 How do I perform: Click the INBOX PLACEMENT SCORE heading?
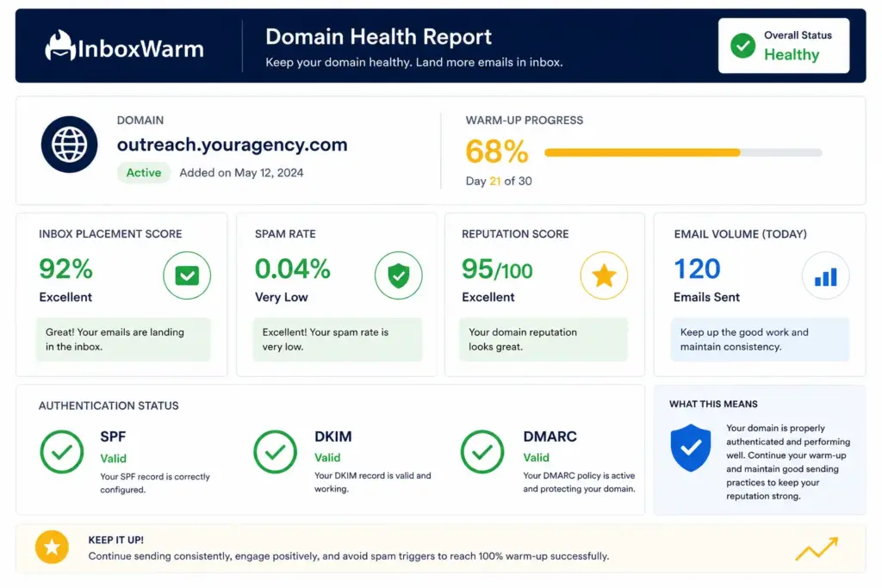coord(110,234)
